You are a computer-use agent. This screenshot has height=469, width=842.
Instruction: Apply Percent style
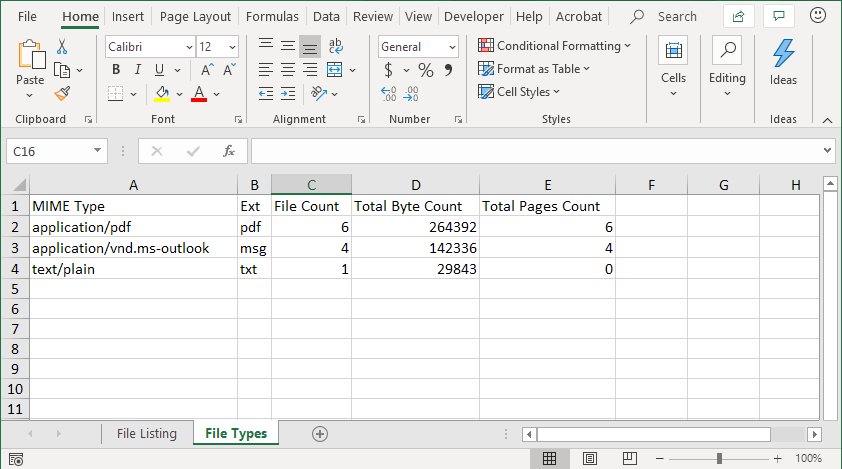click(426, 70)
